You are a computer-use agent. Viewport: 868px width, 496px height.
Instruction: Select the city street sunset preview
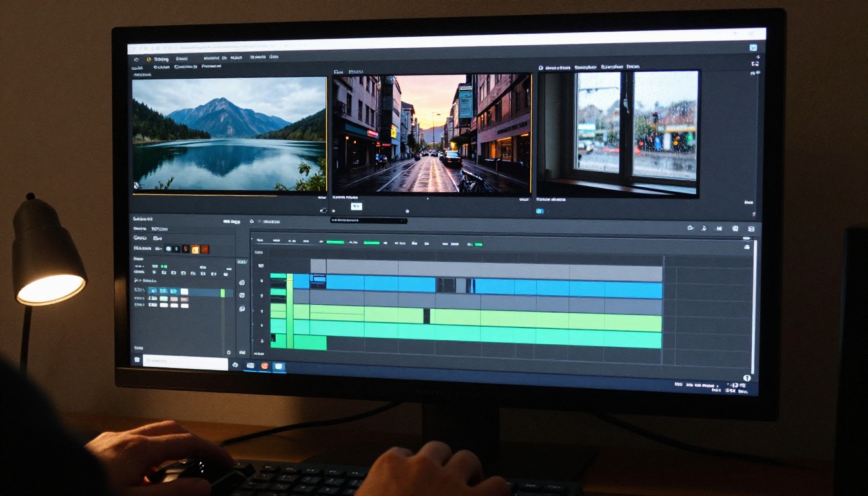[431, 134]
